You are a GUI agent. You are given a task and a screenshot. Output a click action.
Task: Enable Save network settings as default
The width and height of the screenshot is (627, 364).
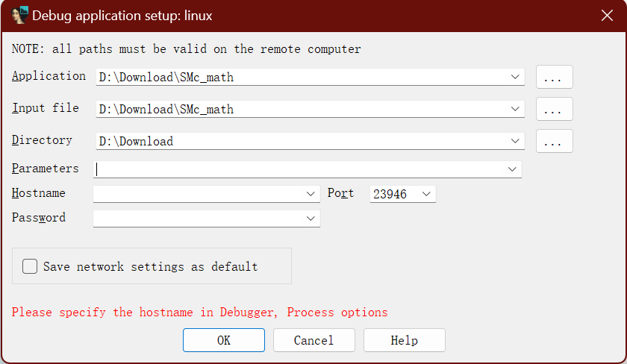(30, 266)
